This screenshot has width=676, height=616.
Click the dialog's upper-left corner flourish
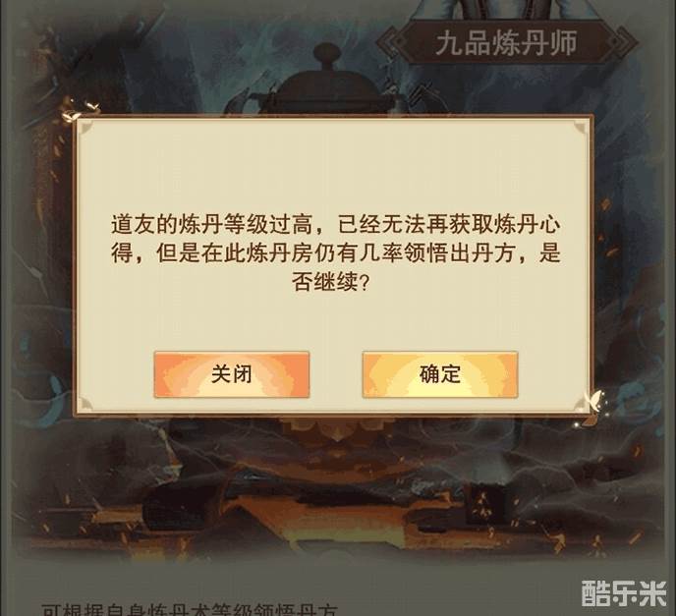(86, 128)
